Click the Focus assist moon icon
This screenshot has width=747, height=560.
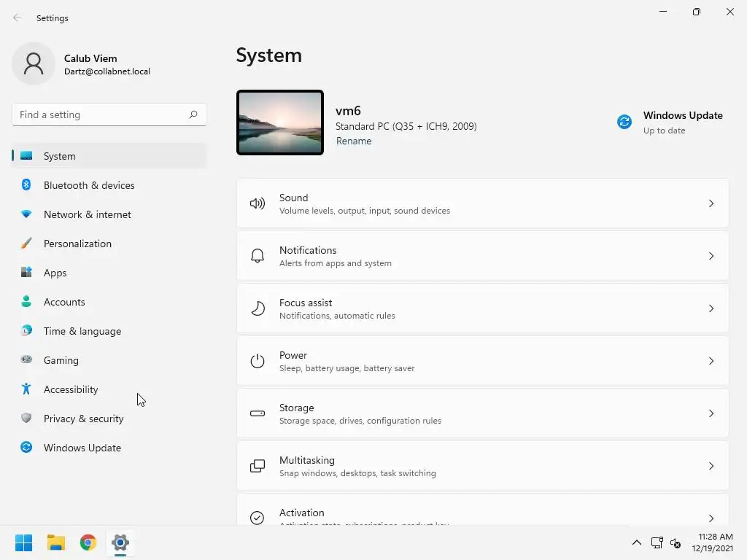(x=258, y=308)
